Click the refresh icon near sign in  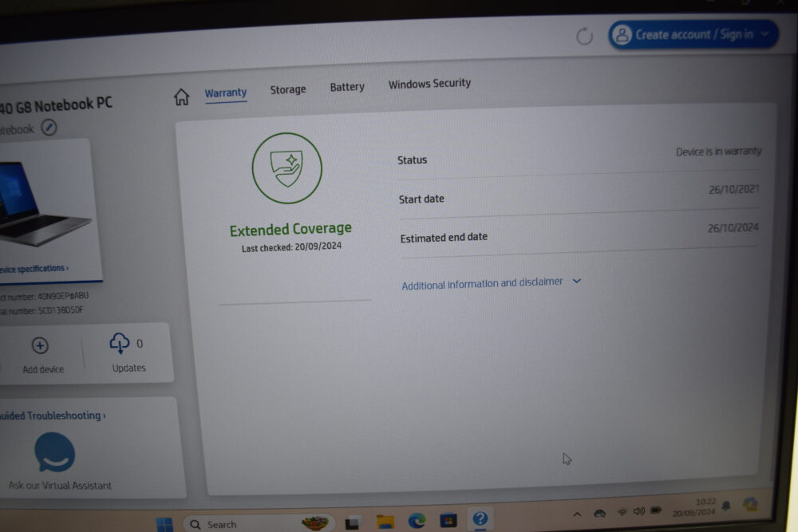(x=584, y=36)
